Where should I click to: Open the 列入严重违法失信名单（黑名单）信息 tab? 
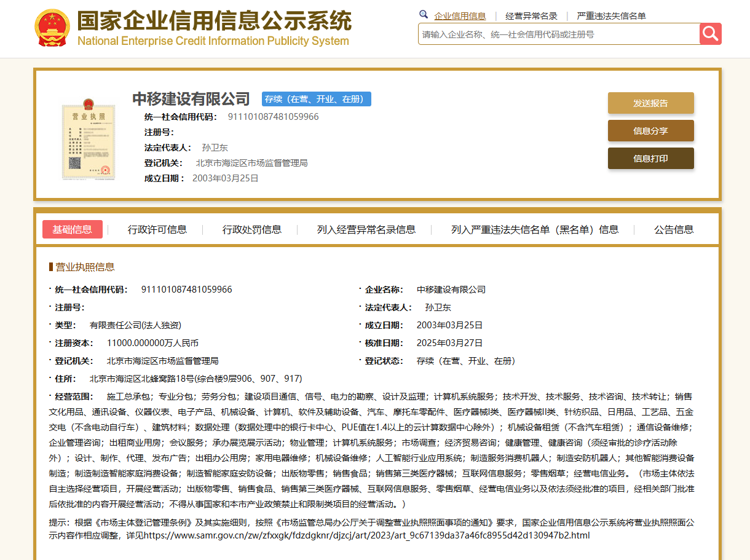coord(535,229)
